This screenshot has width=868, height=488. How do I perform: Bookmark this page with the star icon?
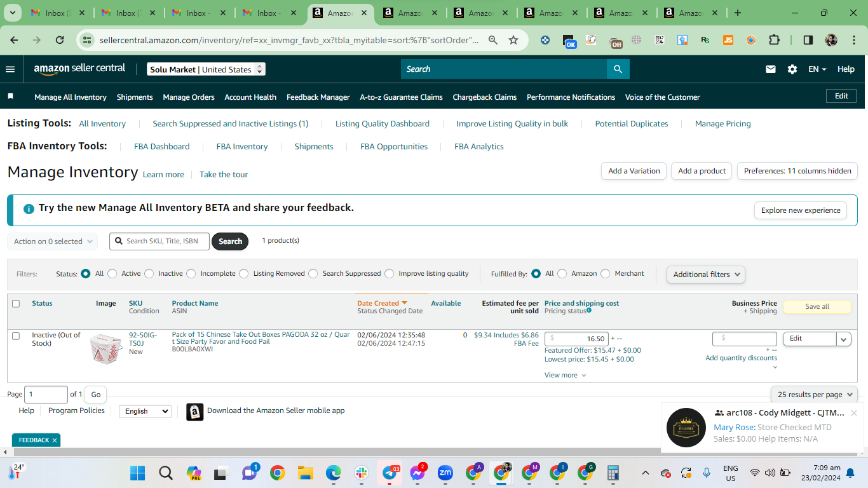coord(513,40)
